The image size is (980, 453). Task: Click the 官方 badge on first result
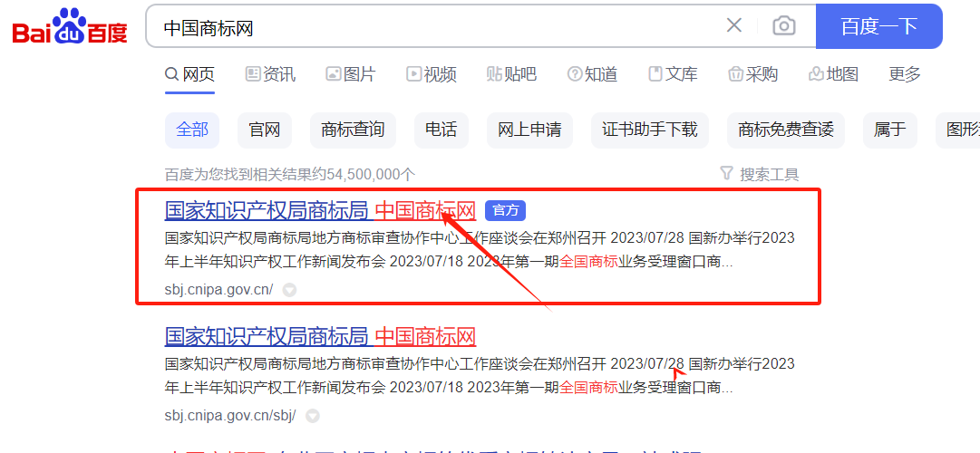tap(505, 211)
